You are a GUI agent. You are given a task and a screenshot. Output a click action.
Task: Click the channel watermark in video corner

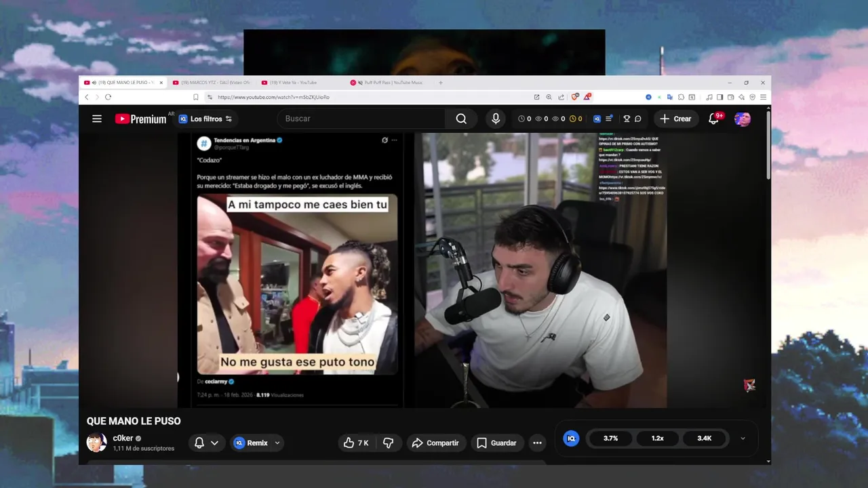[x=749, y=386]
